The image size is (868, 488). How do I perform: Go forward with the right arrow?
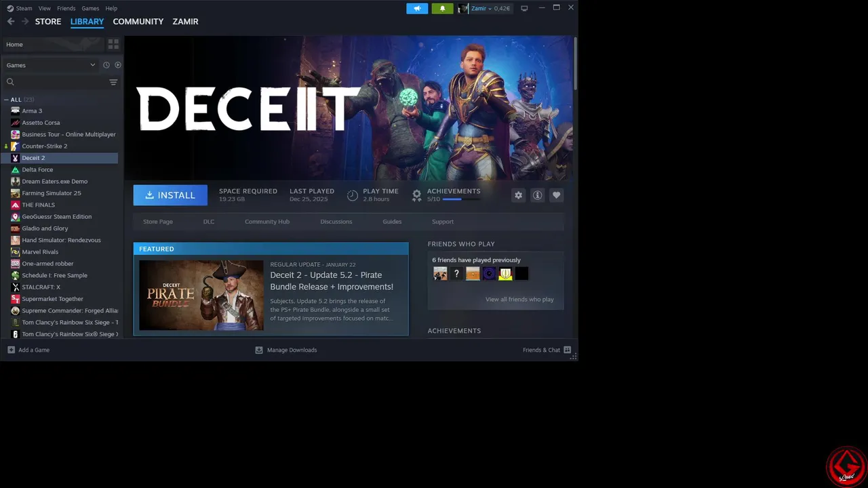pos(25,22)
